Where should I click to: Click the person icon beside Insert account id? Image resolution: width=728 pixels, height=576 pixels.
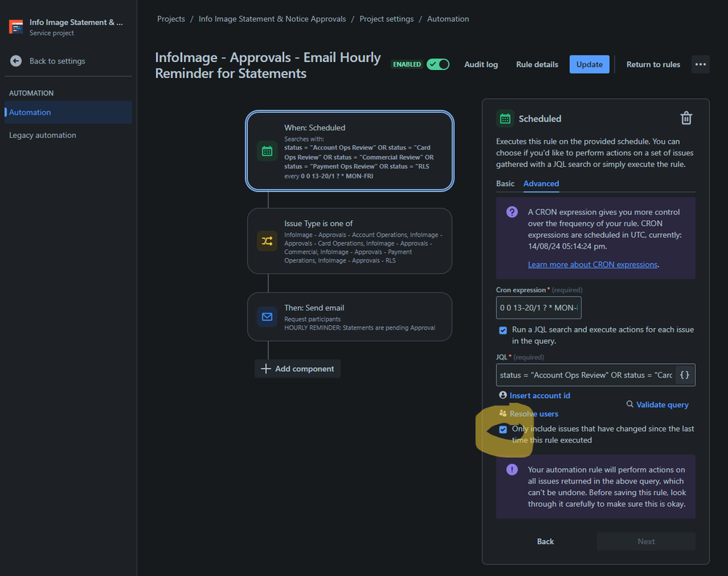click(503, 395)
